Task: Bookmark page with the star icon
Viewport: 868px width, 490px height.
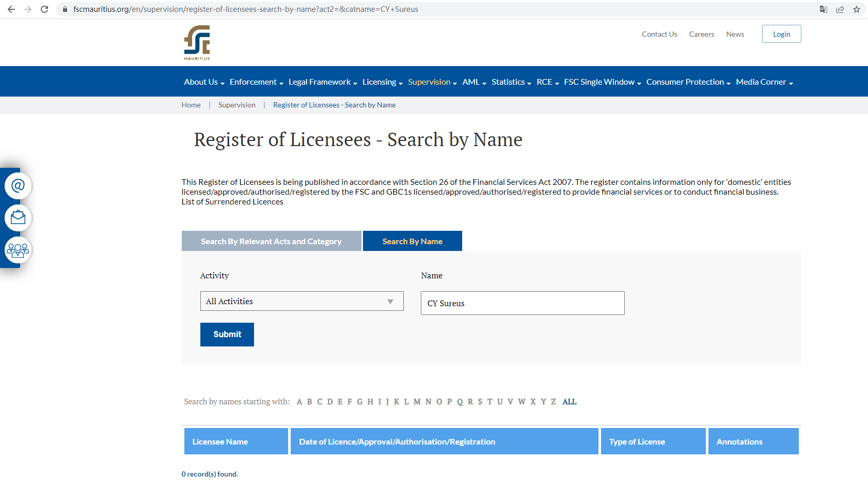Action: [857, 9]
